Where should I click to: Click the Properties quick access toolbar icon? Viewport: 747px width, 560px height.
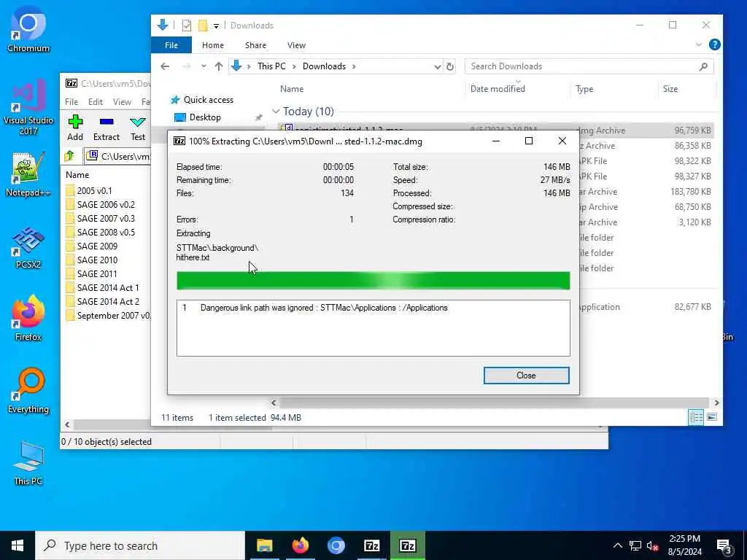[x=186, y=26]
